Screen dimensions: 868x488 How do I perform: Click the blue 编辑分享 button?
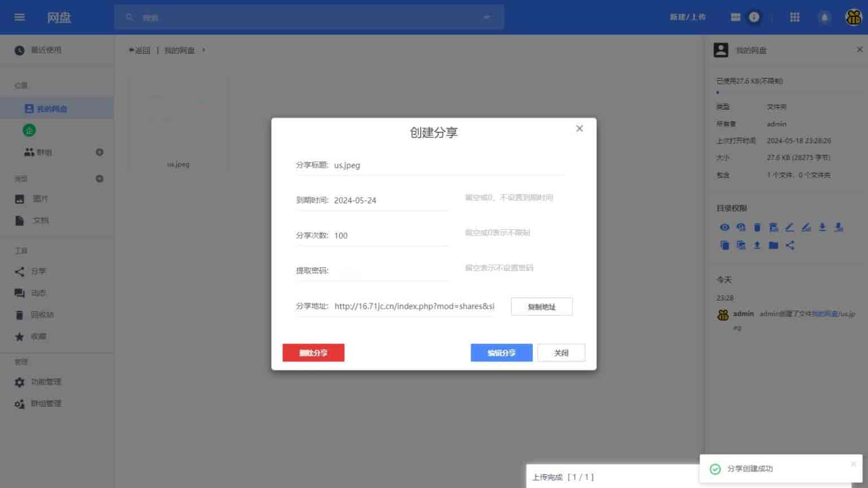coord(501,353)
